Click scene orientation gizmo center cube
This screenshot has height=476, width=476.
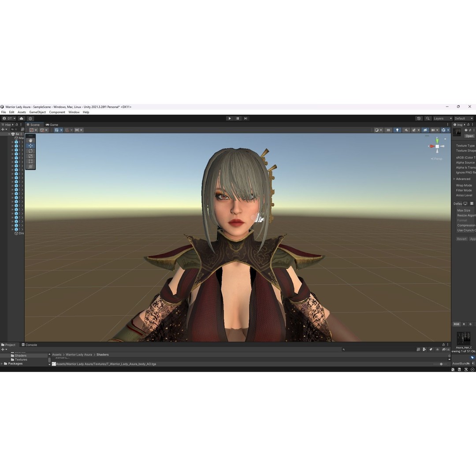437,146
